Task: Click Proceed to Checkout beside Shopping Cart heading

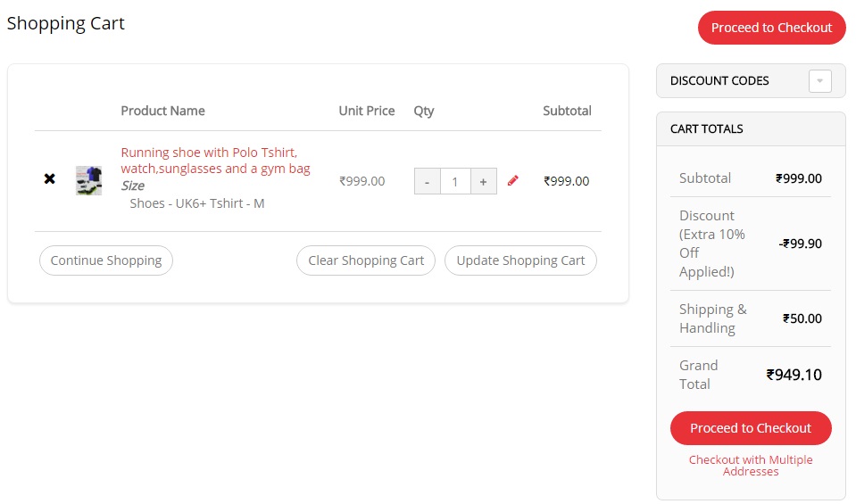Action: (771, 28)
